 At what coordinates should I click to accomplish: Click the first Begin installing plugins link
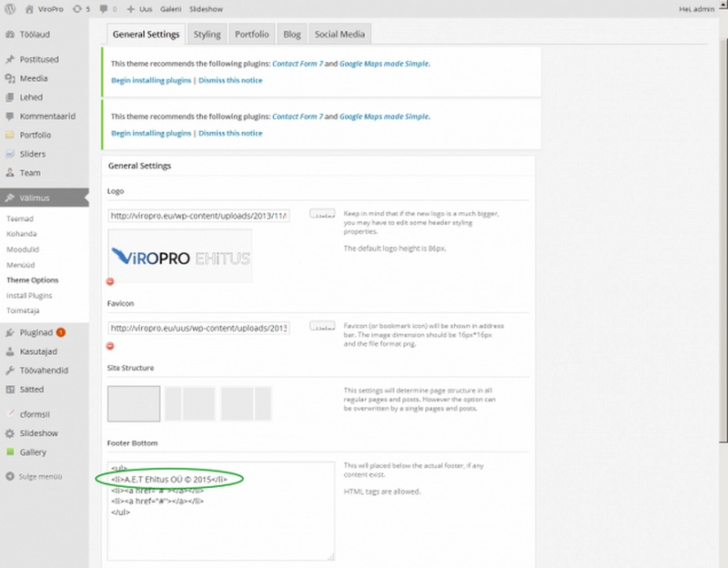click(151, 80)
